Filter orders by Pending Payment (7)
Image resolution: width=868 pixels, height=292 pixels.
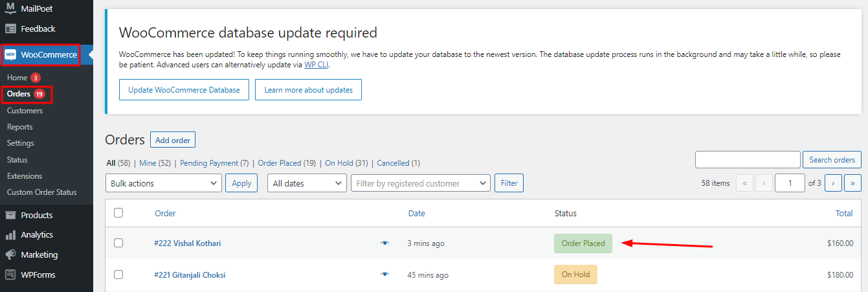pos(214,163)
